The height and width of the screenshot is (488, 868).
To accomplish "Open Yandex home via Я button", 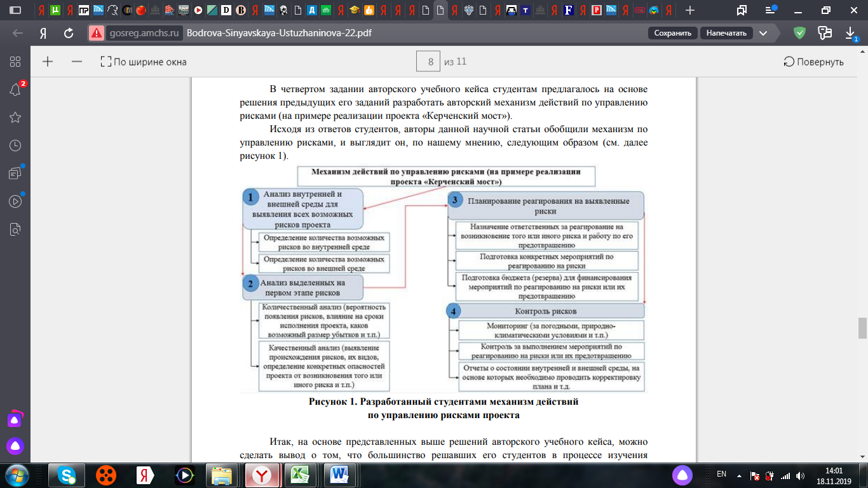I will 43,33.
